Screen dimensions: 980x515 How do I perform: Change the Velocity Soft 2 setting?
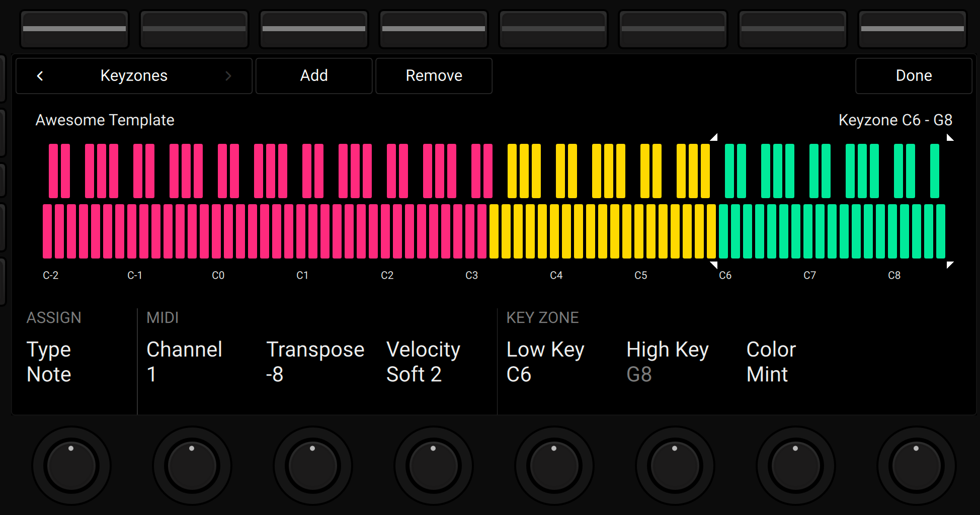point(423,362)
